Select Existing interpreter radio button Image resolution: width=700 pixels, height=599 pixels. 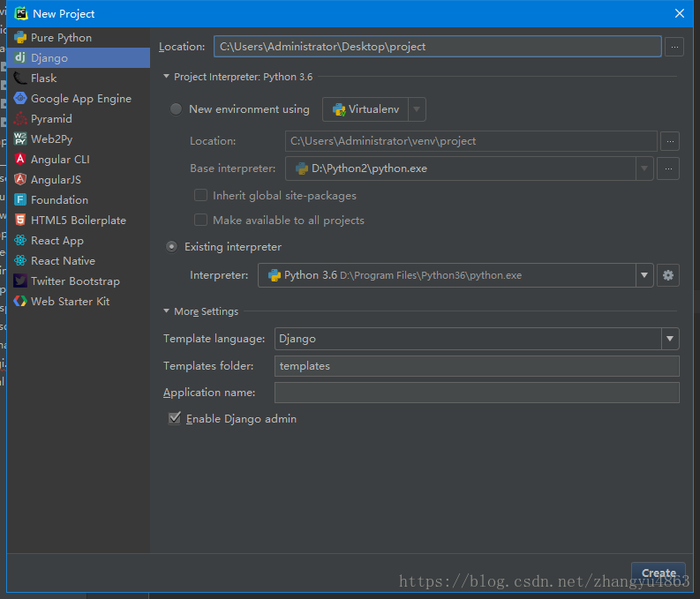[x=172, y=247]
